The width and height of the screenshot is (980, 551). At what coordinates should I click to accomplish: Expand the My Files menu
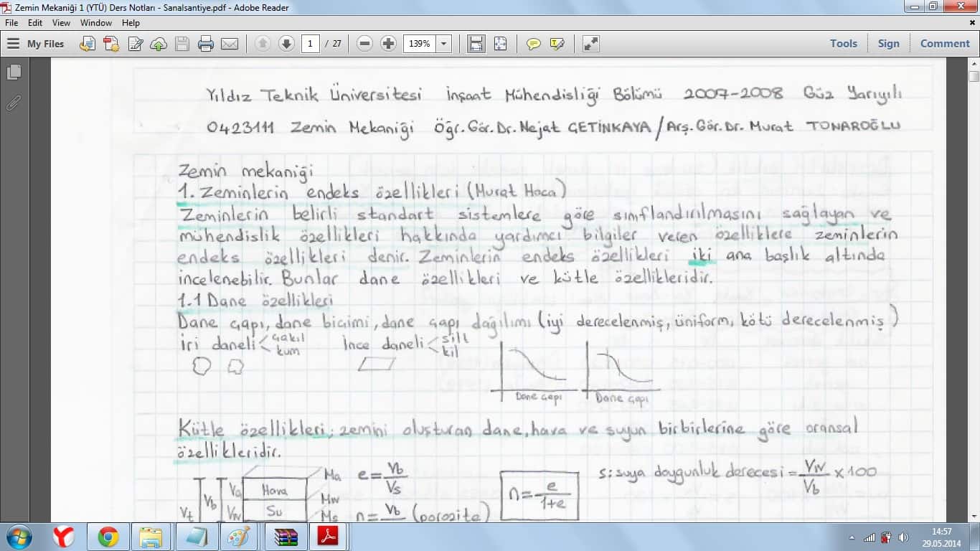(x=36, y=44)
